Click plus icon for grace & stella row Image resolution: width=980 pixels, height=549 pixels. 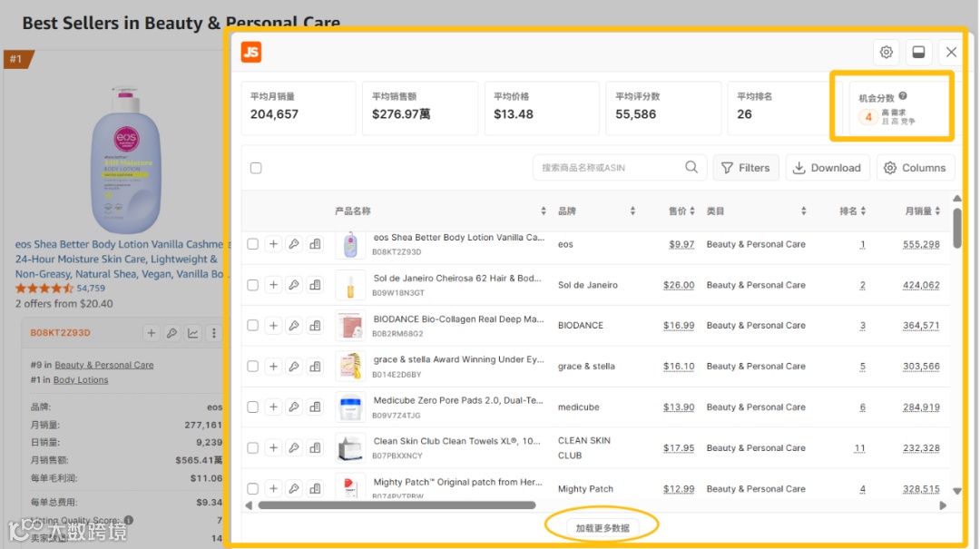273,366
